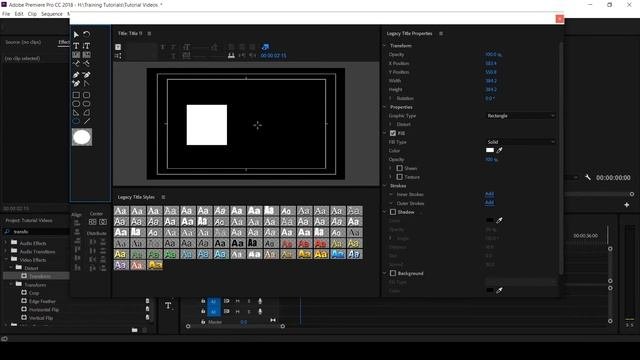
Task: Click the Center vertical icon under Center
Action: 93,222
